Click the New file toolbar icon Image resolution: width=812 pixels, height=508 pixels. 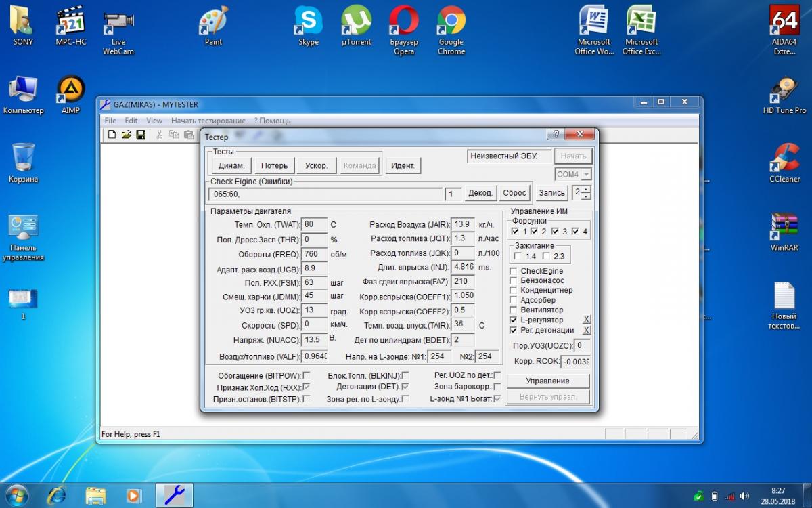point(112,135)
